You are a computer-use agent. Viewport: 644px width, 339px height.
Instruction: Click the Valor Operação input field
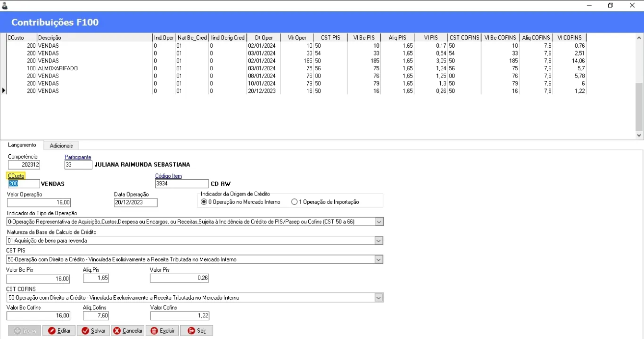[x=39, y=202]
